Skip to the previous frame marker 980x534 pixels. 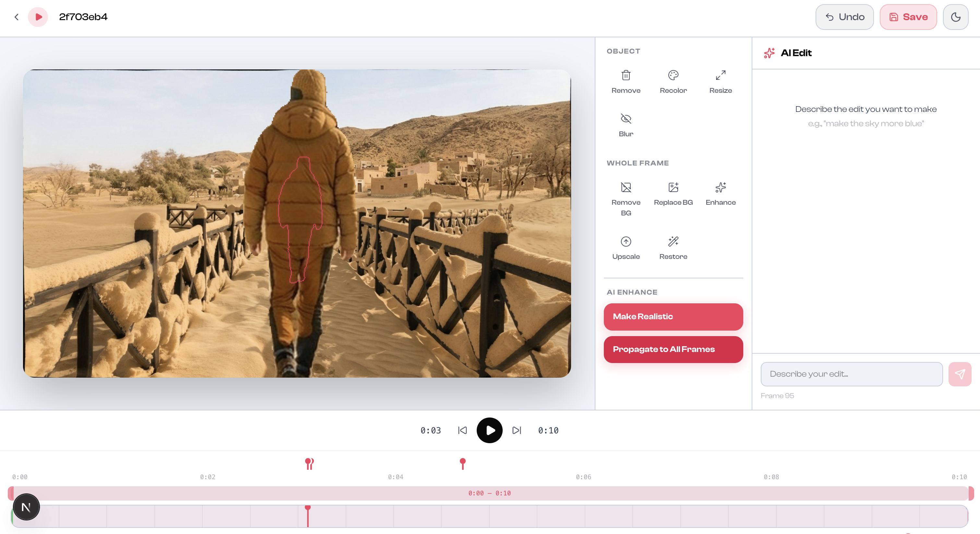pos(462,430)
